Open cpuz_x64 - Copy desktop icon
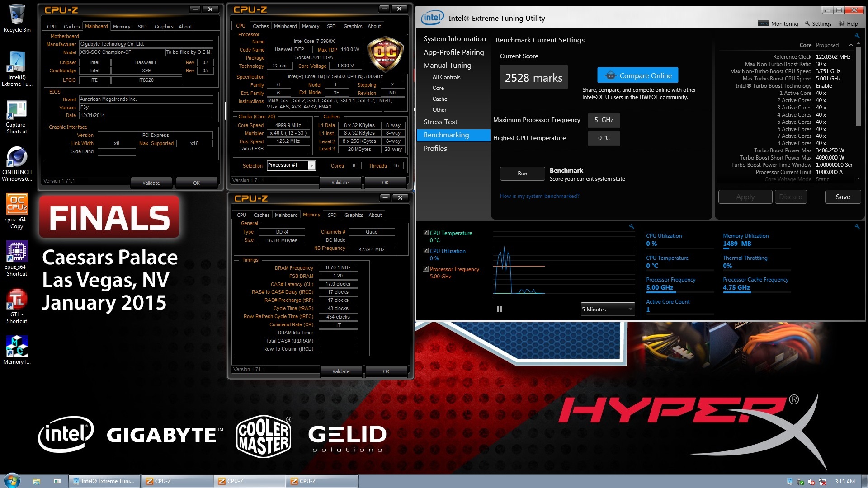The image size is (868, 488). (17, 211)
